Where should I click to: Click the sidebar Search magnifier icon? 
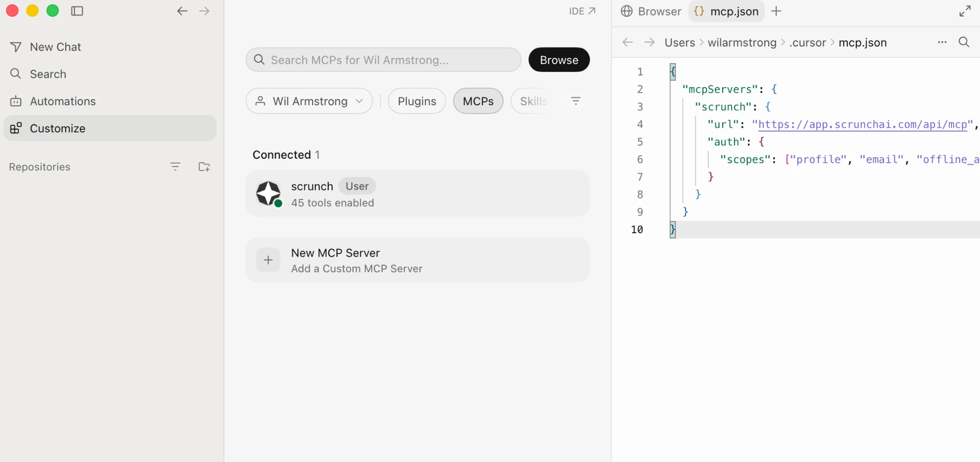tap(16, 73)
